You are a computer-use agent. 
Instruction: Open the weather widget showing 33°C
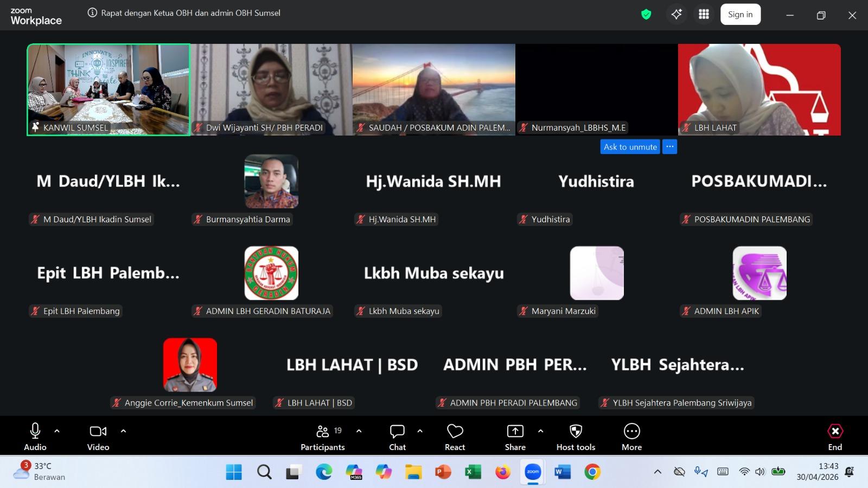coord(39,471)
